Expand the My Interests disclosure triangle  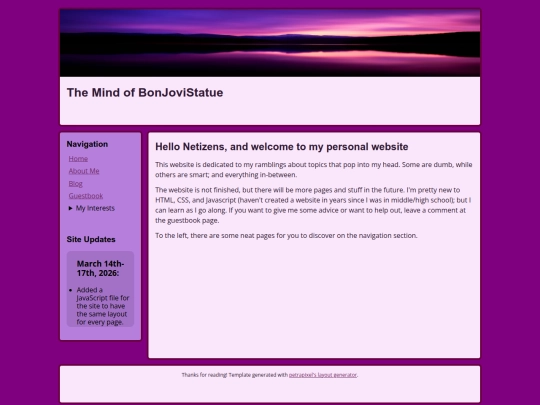[x=71, y=208]
